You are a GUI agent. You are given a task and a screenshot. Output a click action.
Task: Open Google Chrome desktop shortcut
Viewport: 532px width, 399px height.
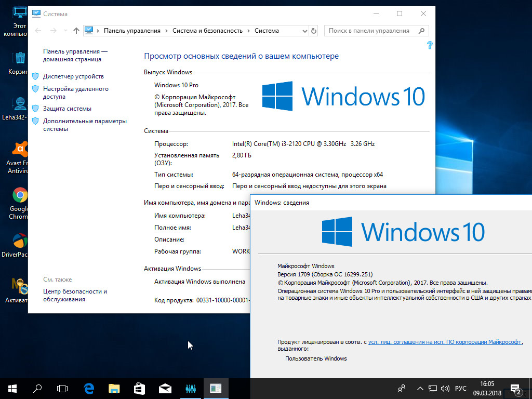coord(20,195)
